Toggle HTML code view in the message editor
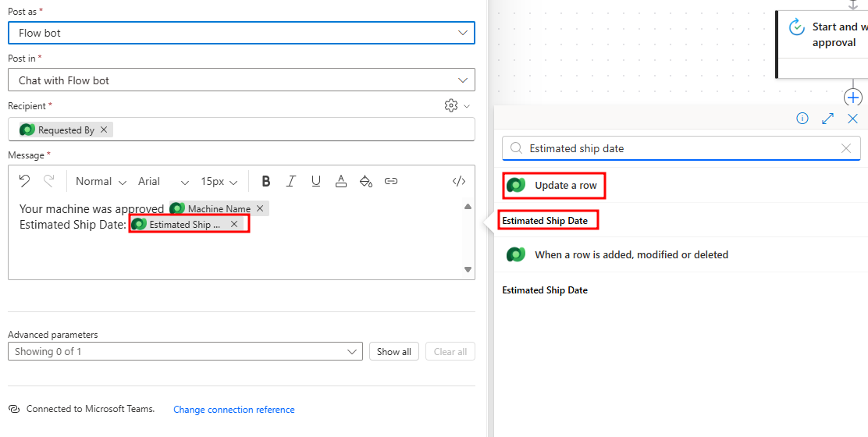Viewport: 868px width, 437px height. pyautogui.click(x=459, y=181)
